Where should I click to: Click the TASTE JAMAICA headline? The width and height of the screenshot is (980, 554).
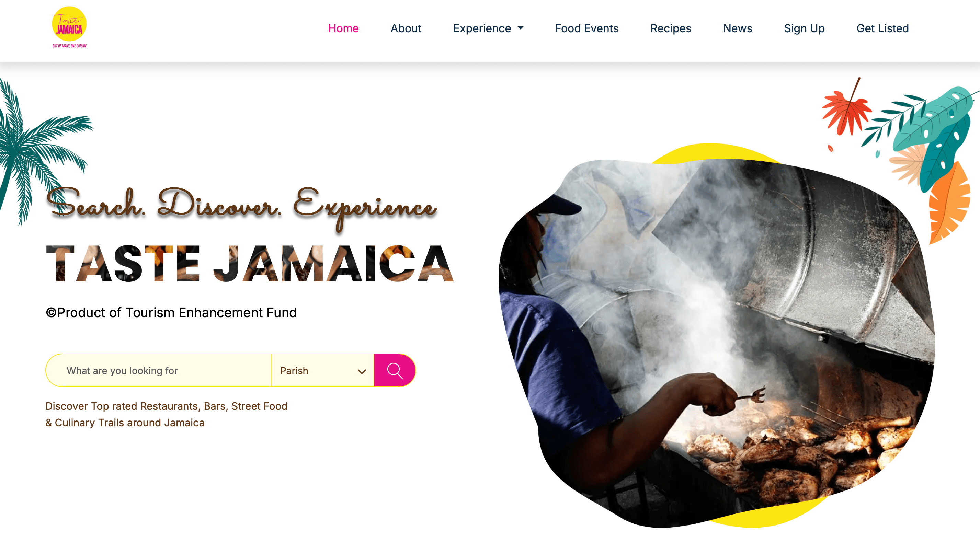click(250, 264)
